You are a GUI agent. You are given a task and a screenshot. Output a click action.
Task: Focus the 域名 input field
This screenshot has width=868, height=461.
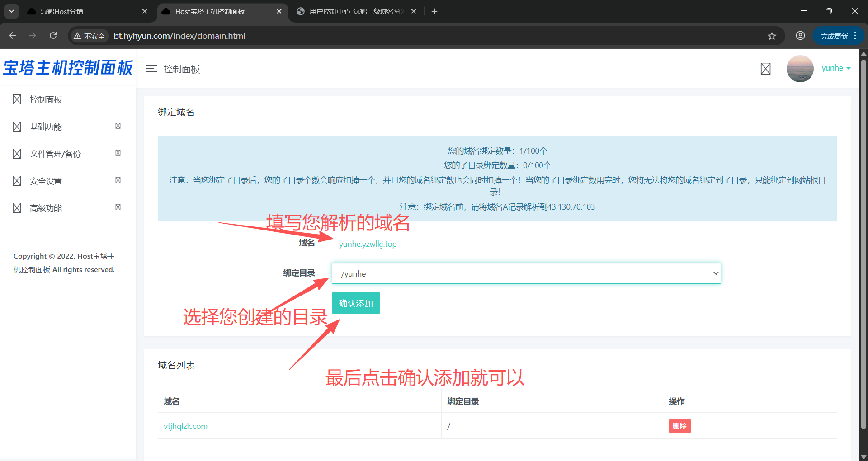(526, 244)
